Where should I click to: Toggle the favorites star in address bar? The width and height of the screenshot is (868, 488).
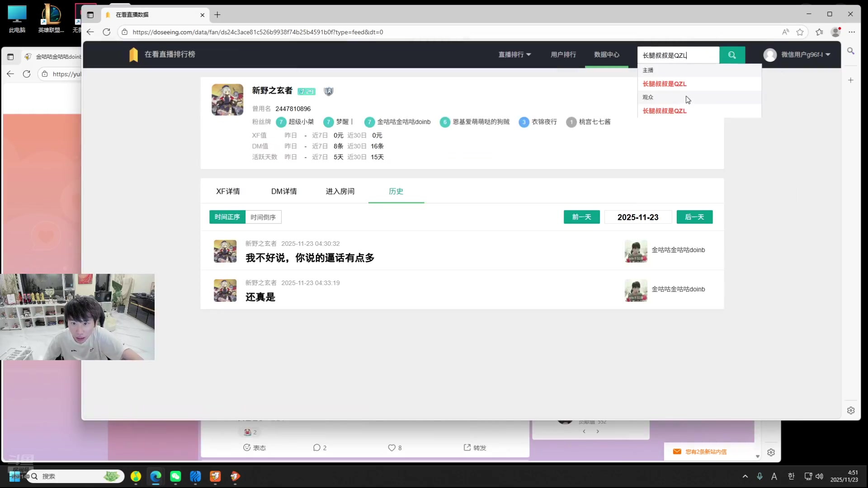(x=800, y=32)
